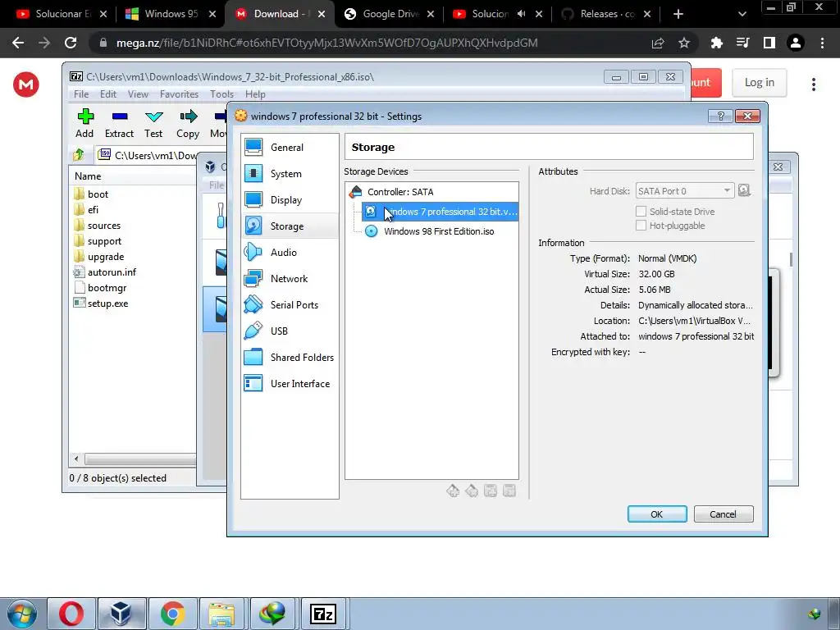Open the Network settings category
840x630 pixels.
[x=290, y=279]
